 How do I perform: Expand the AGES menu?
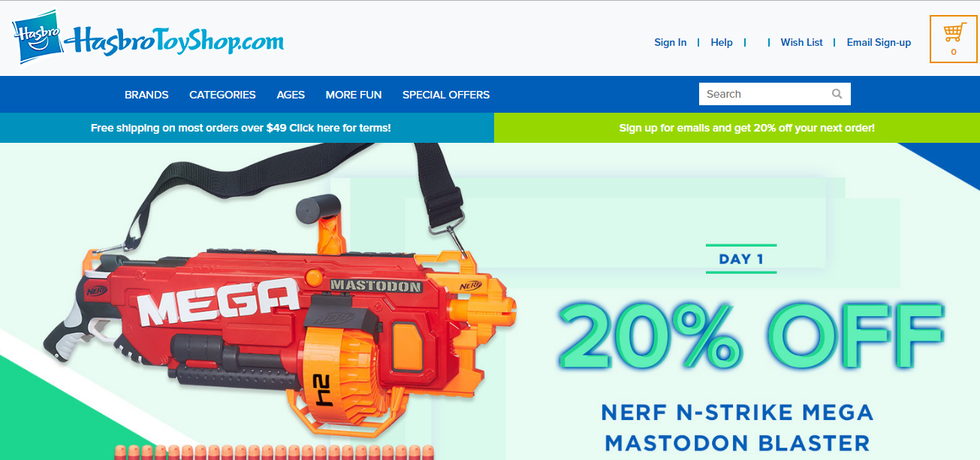(291, 95)
